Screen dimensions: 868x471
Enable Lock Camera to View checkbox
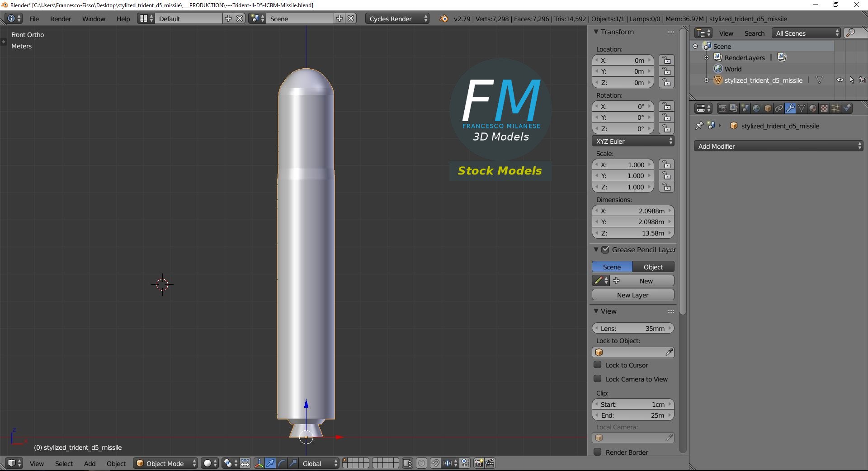point(598,379)
